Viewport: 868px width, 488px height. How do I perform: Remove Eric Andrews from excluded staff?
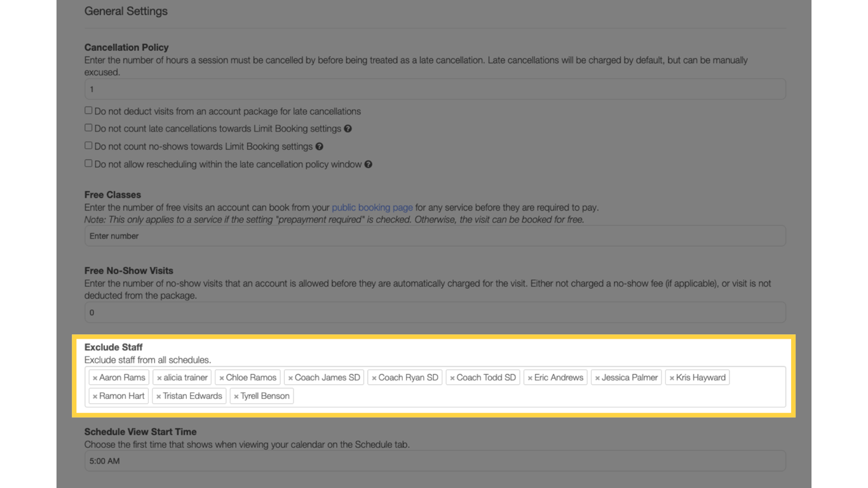point(530,378)
